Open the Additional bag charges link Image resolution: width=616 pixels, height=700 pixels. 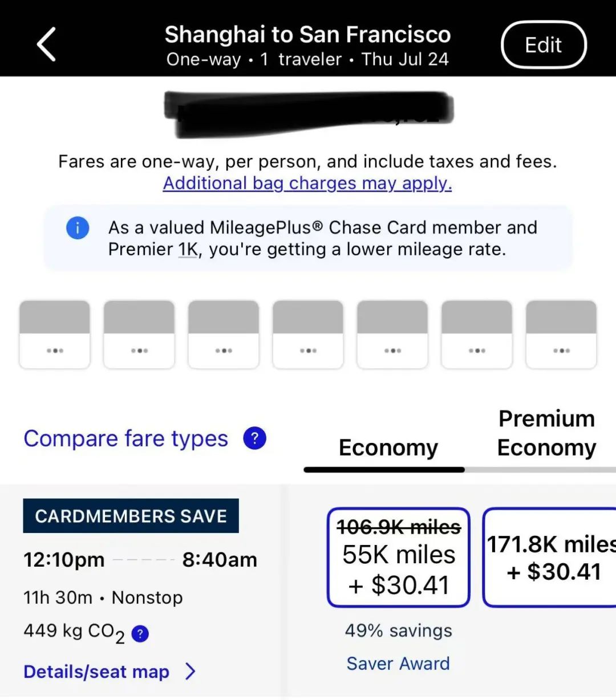pos(307,183)
